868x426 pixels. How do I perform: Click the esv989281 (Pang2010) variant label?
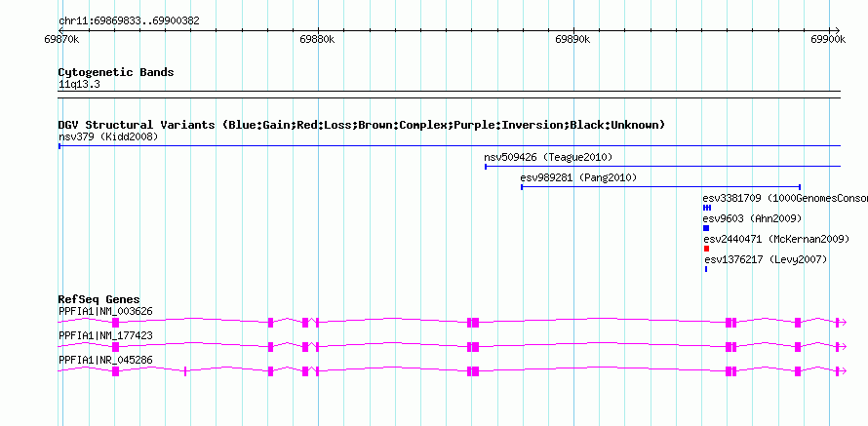(578, 178)
